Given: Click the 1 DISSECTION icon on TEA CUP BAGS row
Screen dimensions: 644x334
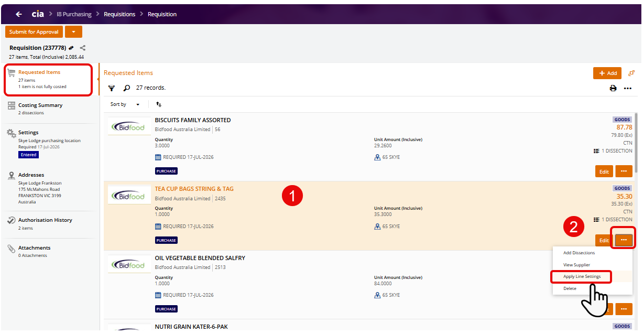Looking at the screenshot, I should pos(596,220).
